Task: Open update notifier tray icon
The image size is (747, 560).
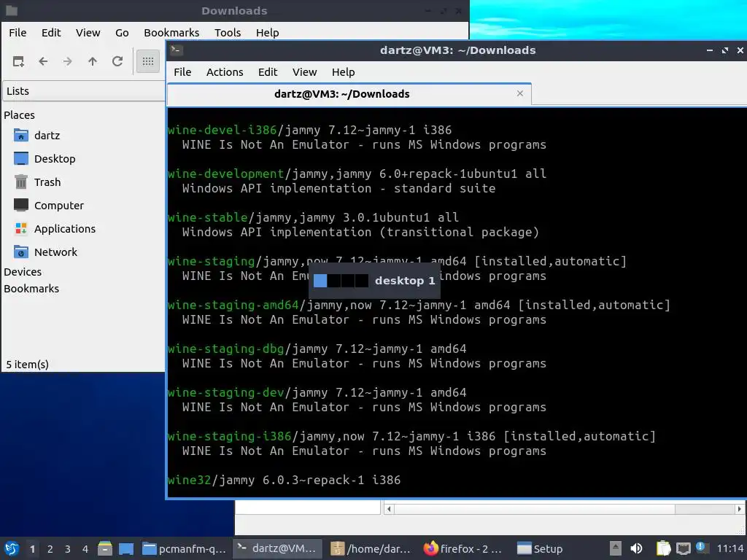Action: [x=701, y=548]
